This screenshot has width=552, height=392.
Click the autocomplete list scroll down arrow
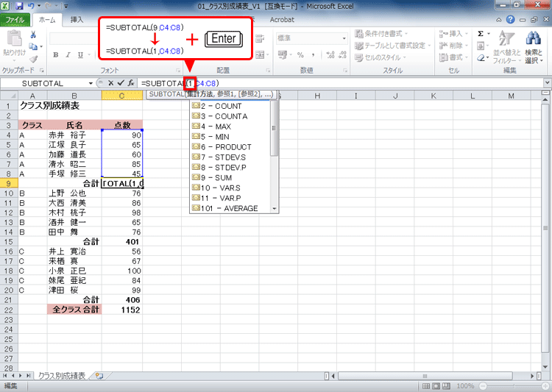click(x=275, y=209)
